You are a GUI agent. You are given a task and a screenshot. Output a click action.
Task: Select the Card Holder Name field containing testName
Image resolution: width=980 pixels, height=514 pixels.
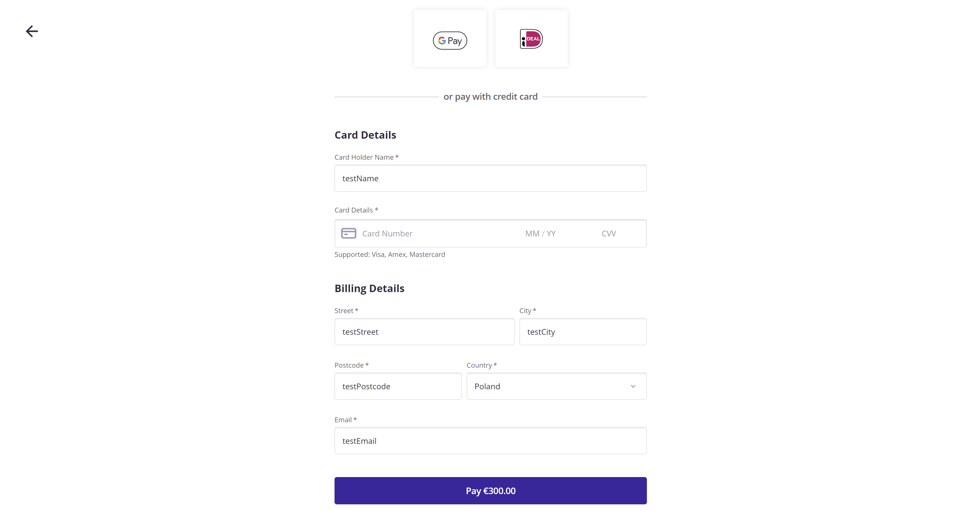490,178
